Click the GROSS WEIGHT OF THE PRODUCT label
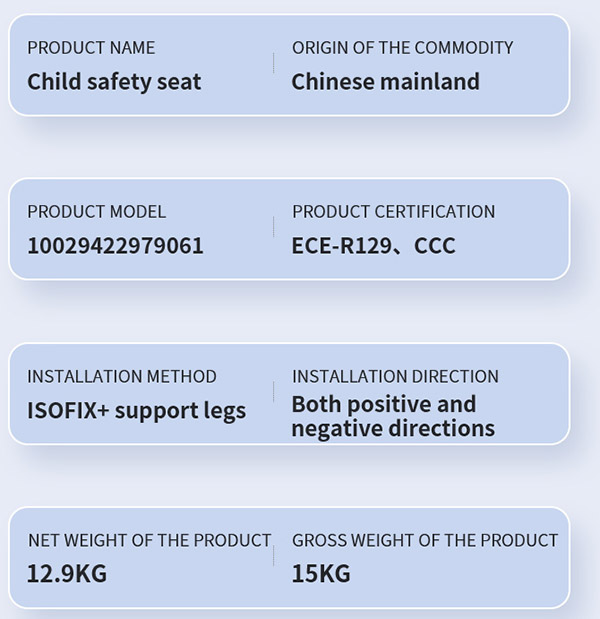Image resolution: width=600 pixels, height=619 pixels. (425, 540)
